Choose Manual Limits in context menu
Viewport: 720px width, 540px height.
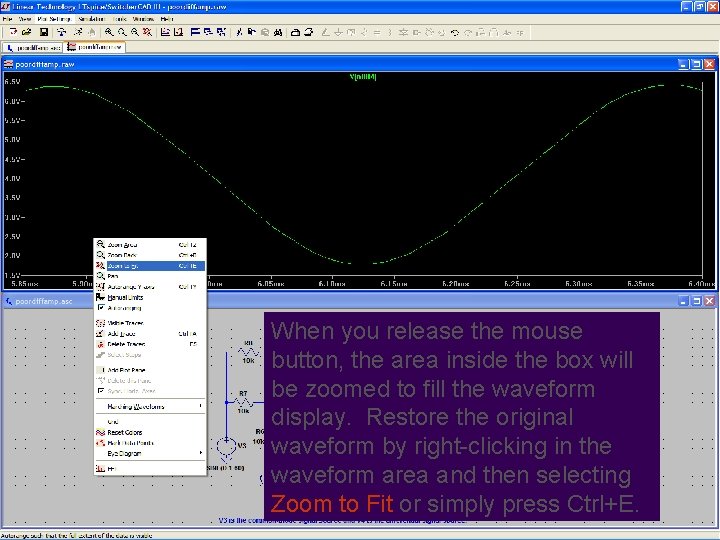[x=150, y=298]
